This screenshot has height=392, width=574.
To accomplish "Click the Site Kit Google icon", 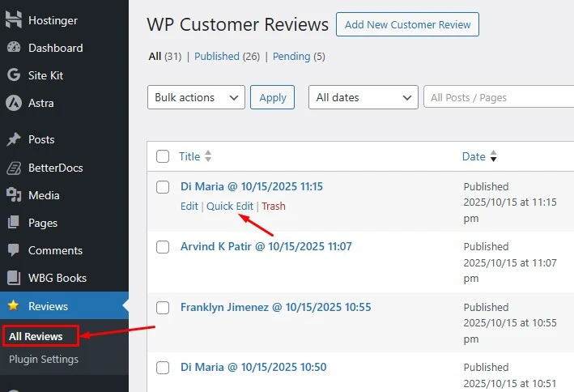I will pos(14,75).
